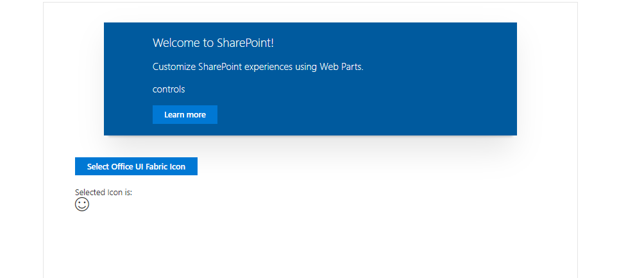Open the Select Office UI Fabric Icon picker
The image size is (644, 278).
tap(136, 166)
